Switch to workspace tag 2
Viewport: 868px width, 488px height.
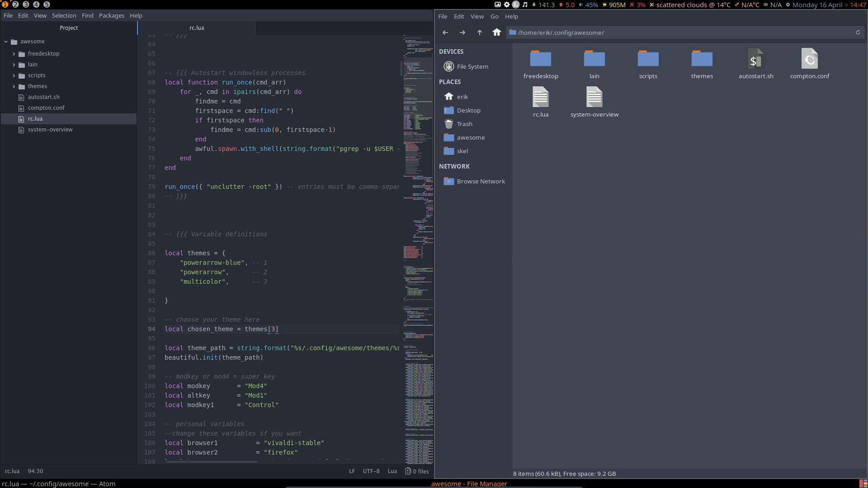pos(15,5)
